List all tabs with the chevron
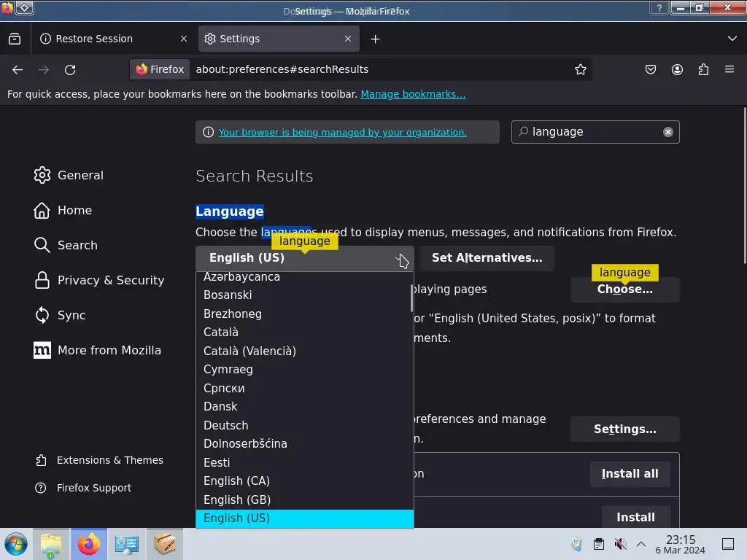Image resolution: width=747 pixels, height=560 pixels. [x=732, y=39]
